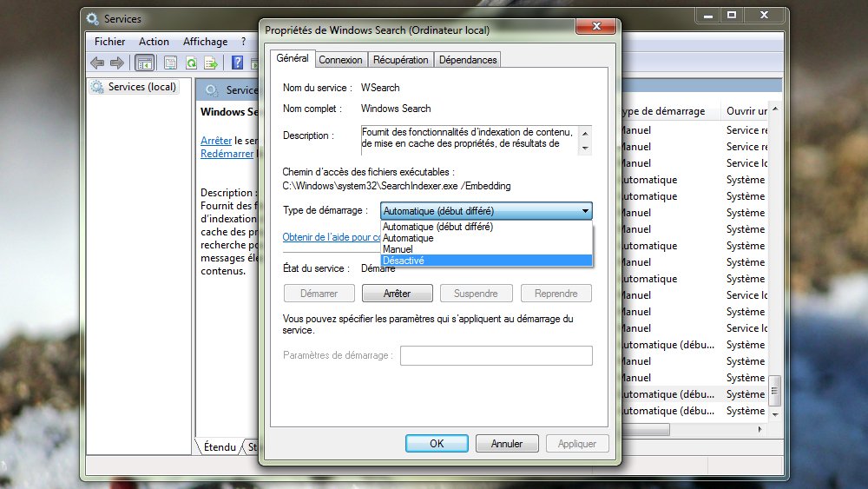Go back using the toolbar back arrow
This screenshot has height=489, width=868.
pyautogui.click(x=97, y=63)
